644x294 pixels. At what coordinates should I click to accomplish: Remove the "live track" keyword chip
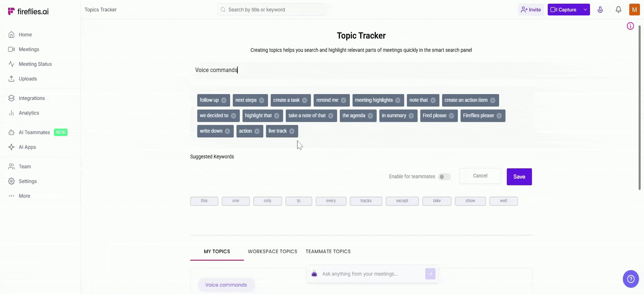pos(292,131)
